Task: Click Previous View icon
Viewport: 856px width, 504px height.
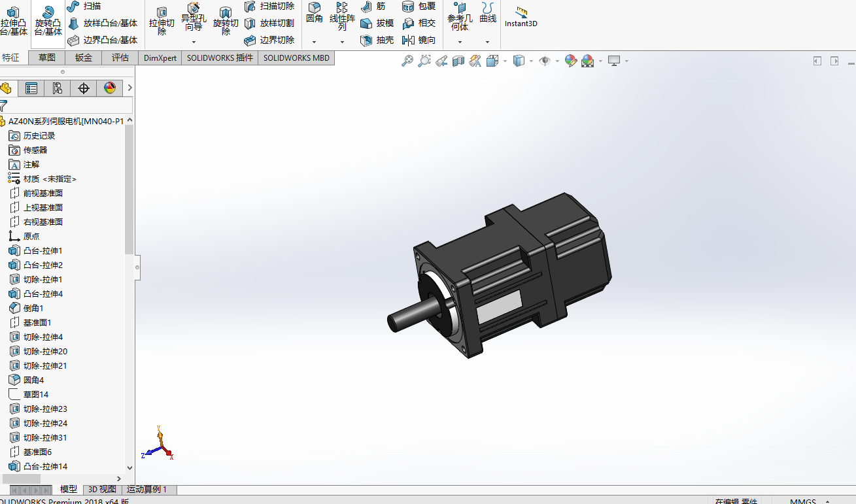Action: point(441,61)
